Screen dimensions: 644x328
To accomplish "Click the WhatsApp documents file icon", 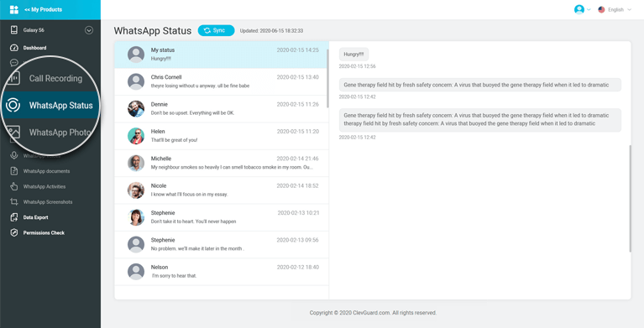I will point(14,171).
